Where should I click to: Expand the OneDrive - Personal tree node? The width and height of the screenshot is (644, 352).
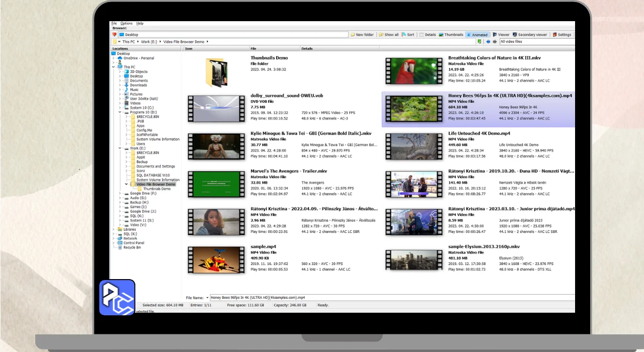pos(114,58)
